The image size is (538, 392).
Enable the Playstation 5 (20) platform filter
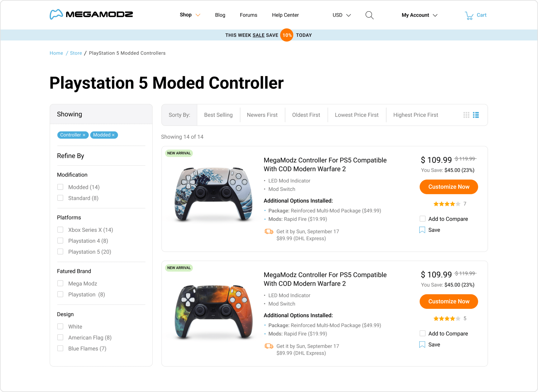(60, 251)
